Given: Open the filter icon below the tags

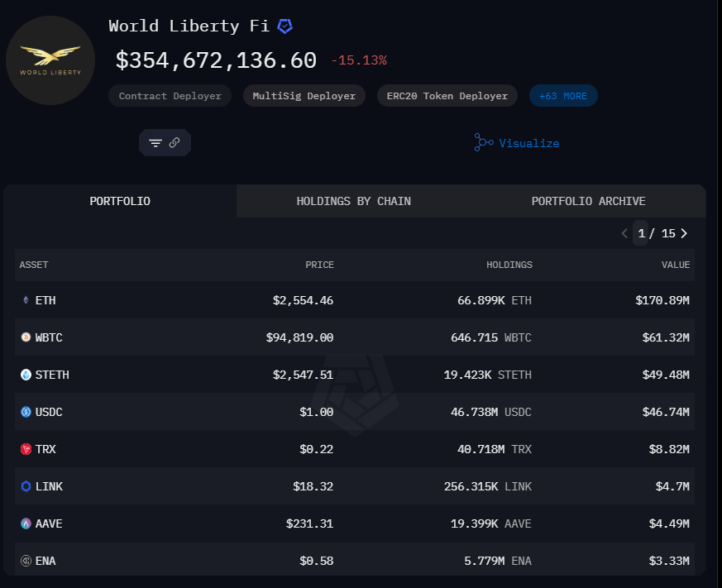Looking at the screenshot, I should pos(155,143).
